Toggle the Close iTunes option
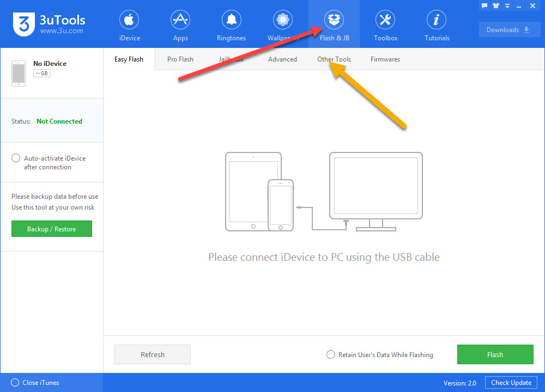The image size is (545, 392). pyautogui.click(x=15, y=383)
